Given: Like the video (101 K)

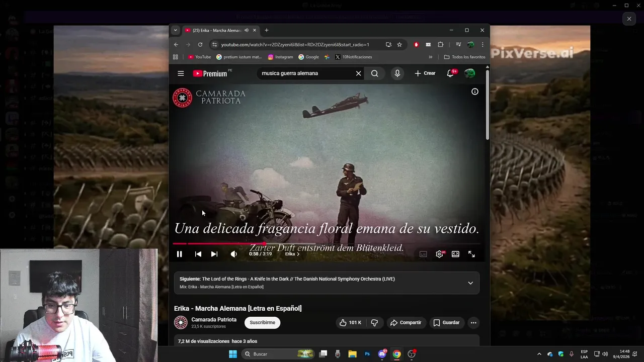Looking at the screenshot, I should [x=351, y=323].
